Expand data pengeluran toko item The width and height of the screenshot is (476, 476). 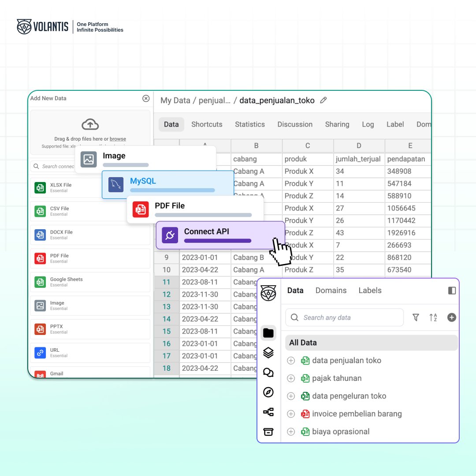291,396
